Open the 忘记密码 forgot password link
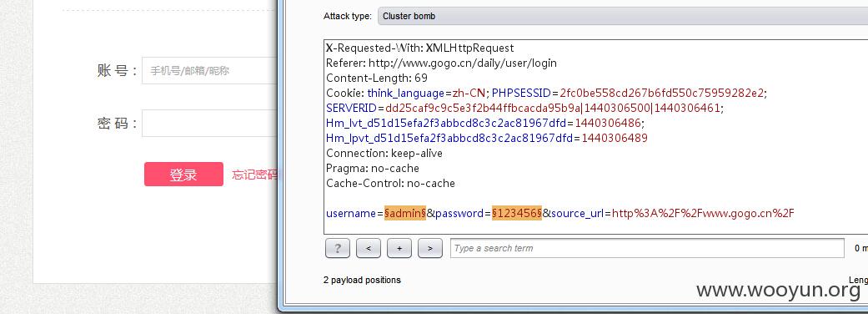The width and height of the screenshot is (868, 314). 254,175
